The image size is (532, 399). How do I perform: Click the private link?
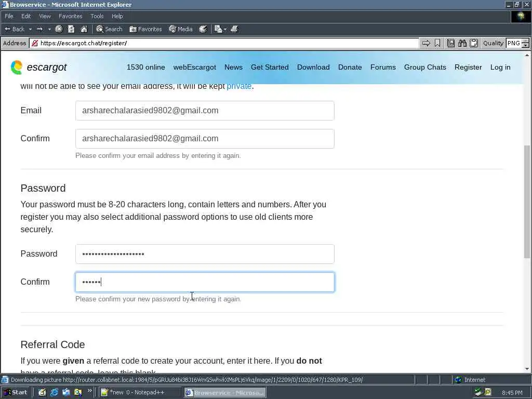(239, 86)
